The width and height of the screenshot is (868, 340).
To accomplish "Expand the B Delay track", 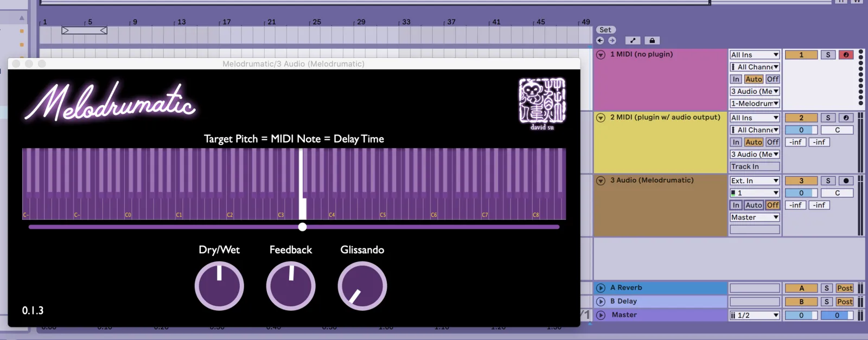I will 601,301.
